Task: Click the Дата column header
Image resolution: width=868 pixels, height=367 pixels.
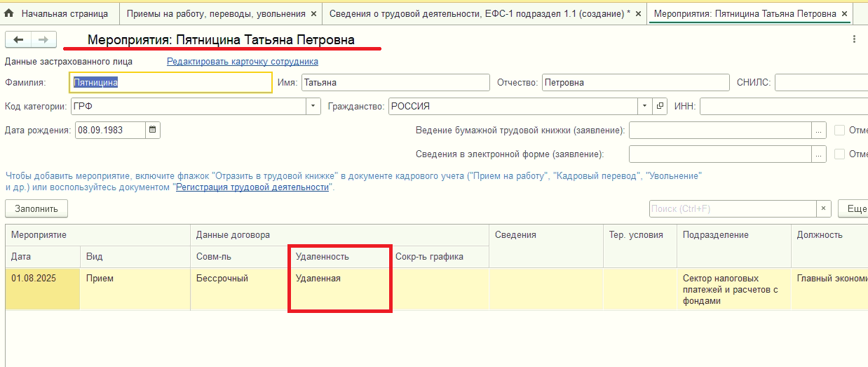Action: (x=43, y=257)
